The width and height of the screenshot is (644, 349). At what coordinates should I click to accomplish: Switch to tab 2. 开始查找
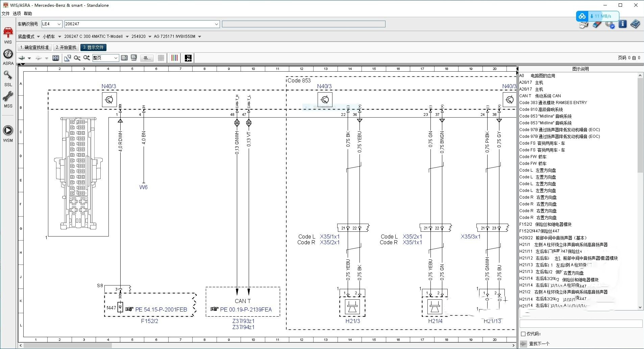(x=66, y=48)
